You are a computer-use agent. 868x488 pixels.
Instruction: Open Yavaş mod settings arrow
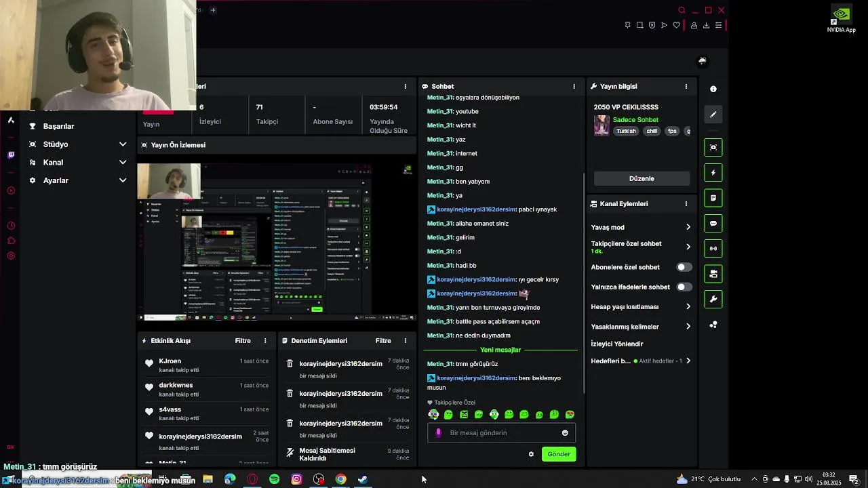(688, 228)
